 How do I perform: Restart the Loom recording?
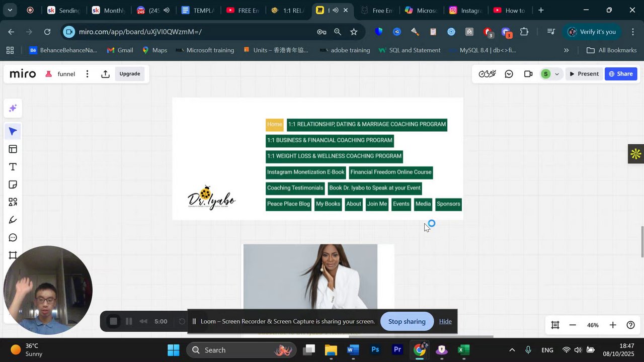[x=182, y=321]
